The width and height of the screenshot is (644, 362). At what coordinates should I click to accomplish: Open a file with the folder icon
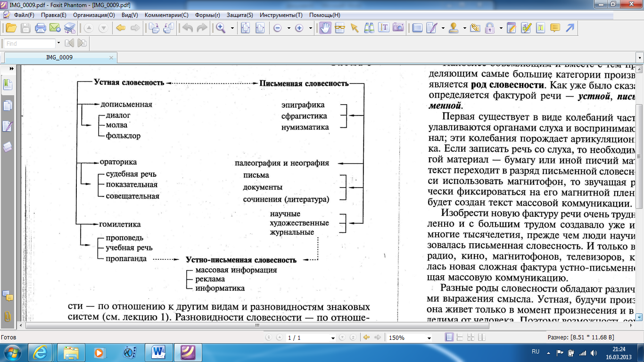coord(10,28)
